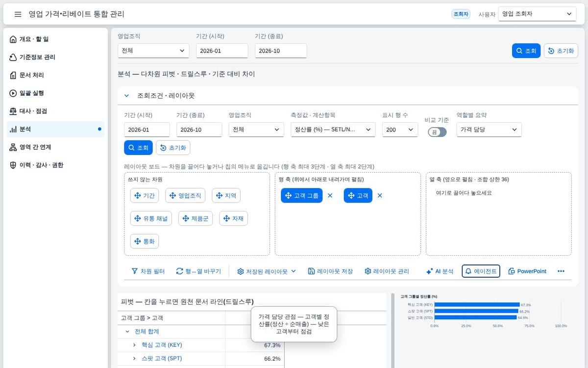Remove 고객 그룹 from row axis
The image size is (588, 368).
click(330, 195)
